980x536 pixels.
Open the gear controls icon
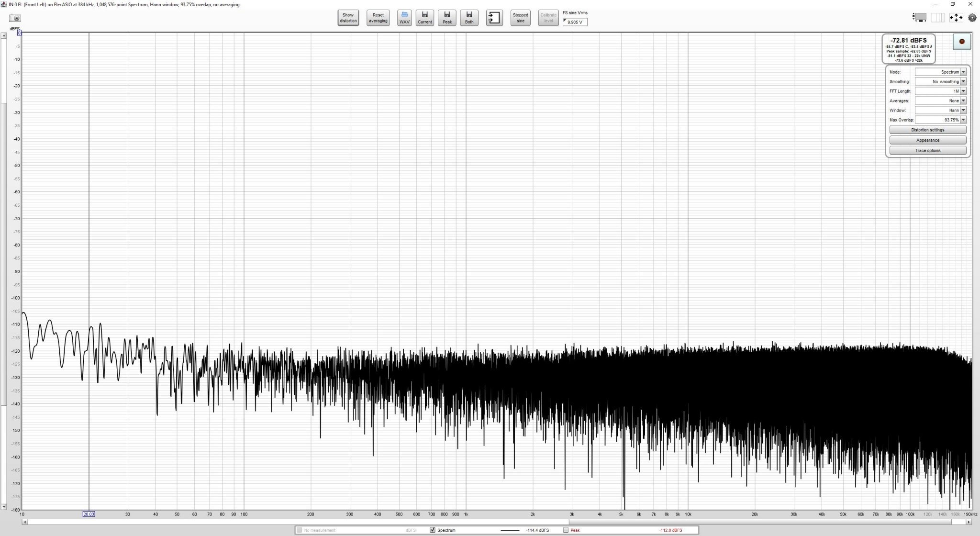(x=972, y=18)
